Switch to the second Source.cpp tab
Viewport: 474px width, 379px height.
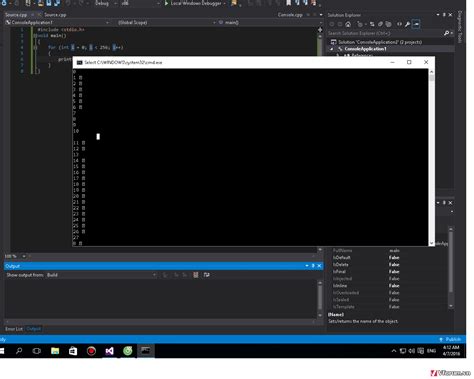(55, 15)
